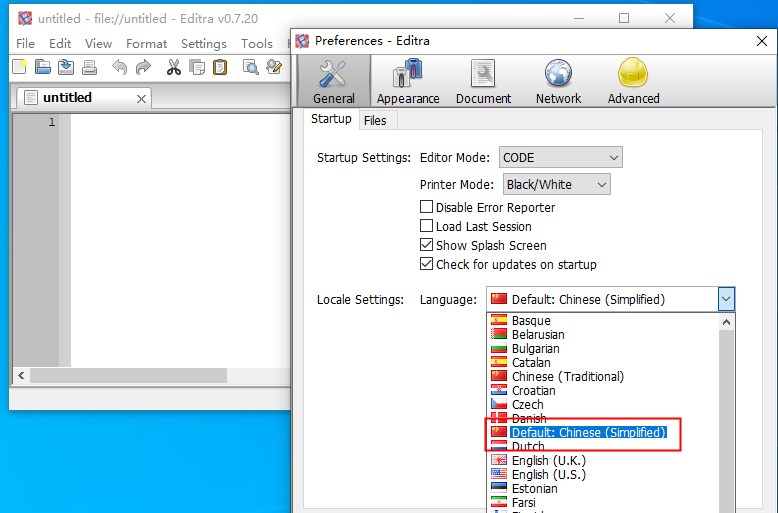
Task: Click into the editor text area on line 1
Action: coord(180,122)
